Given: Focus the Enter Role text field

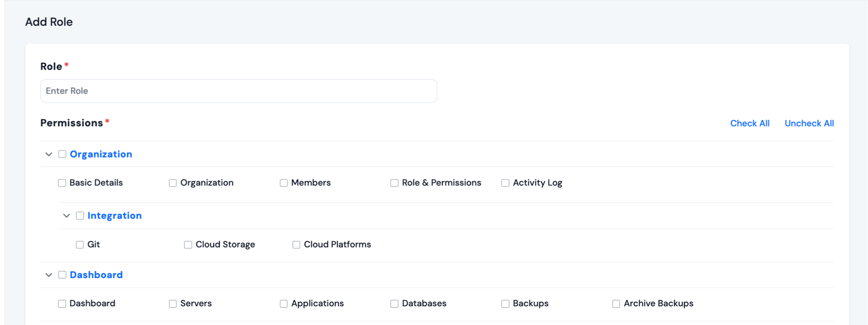Looking at the screenshot, I should pyautogui.click(x=238, y=91).
